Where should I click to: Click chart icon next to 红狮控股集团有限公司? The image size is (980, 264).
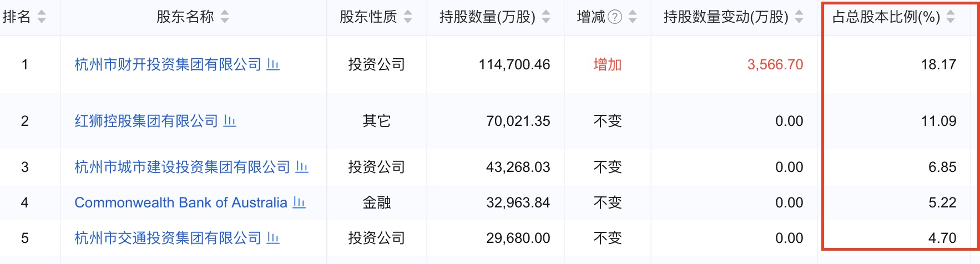click(x=230, y=121)
